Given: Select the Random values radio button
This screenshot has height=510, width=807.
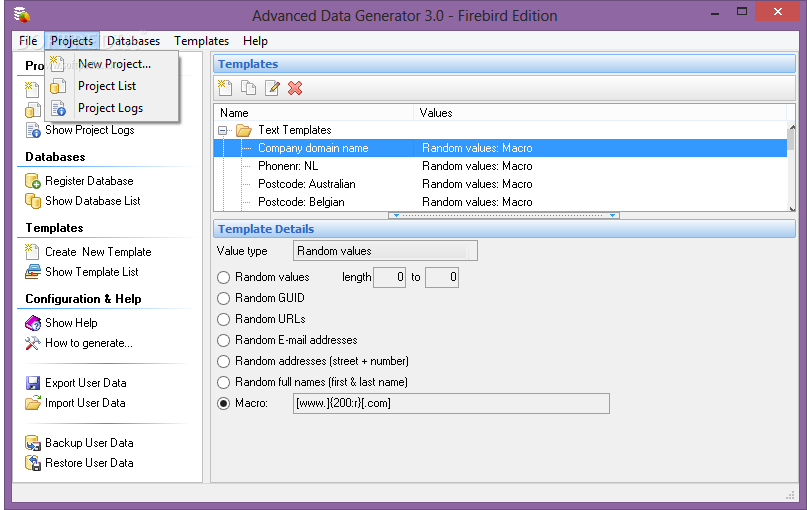Looking at the screenshot, I should pos(223,277).
